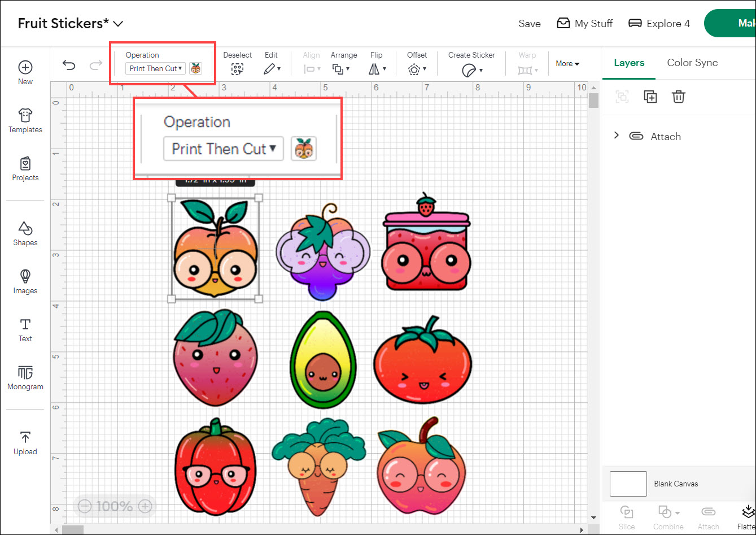Click the Undo arrow icon
Viewport: 756px width, 535px height.
[x=69, y=66]
